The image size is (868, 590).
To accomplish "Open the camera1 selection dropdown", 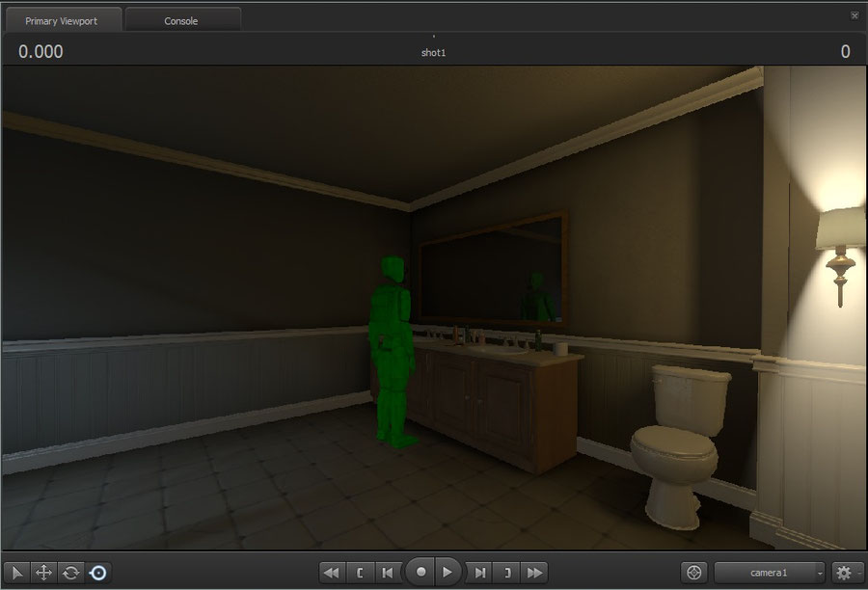I will [770, 573].
